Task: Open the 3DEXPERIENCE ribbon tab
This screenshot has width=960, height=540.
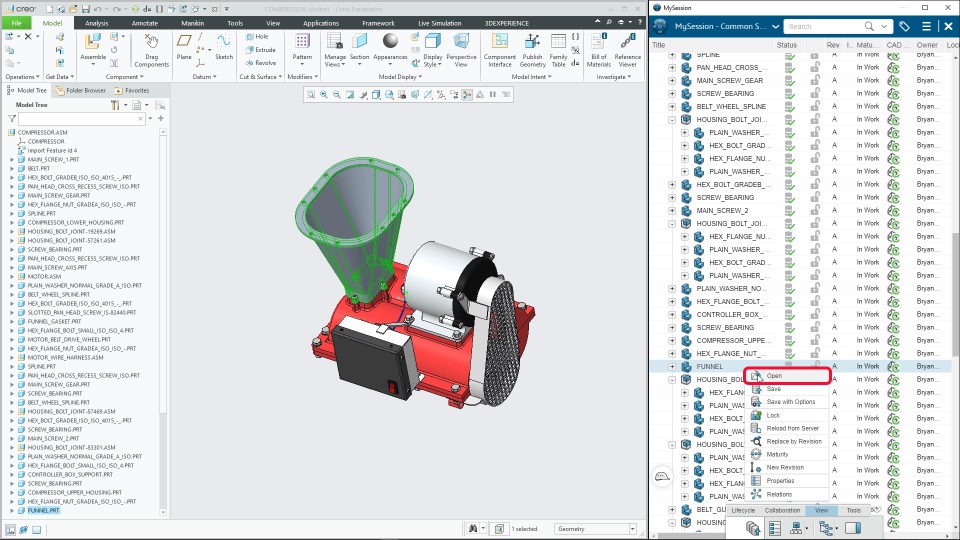Action: tap(506, 23)
